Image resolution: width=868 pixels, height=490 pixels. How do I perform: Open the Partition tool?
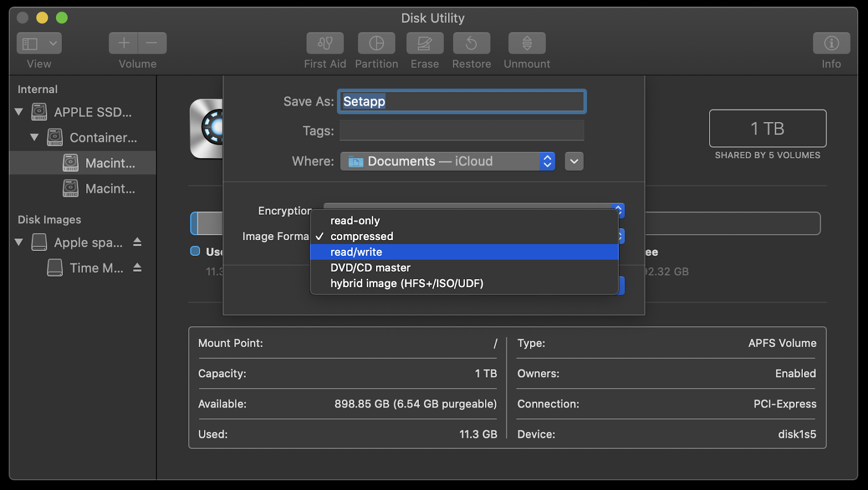[x=376, y=43]
